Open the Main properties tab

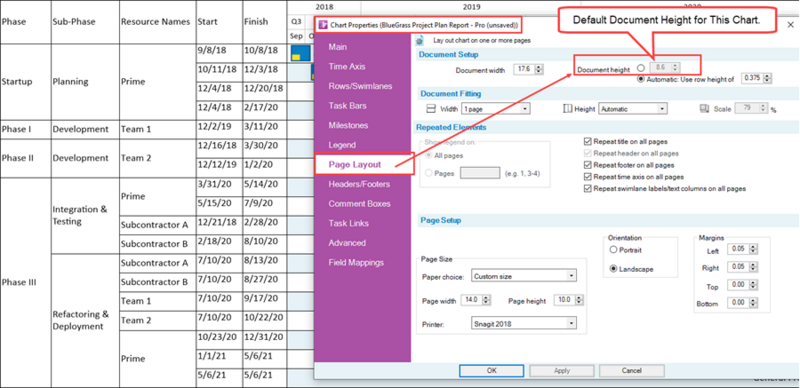click(338, 47)
